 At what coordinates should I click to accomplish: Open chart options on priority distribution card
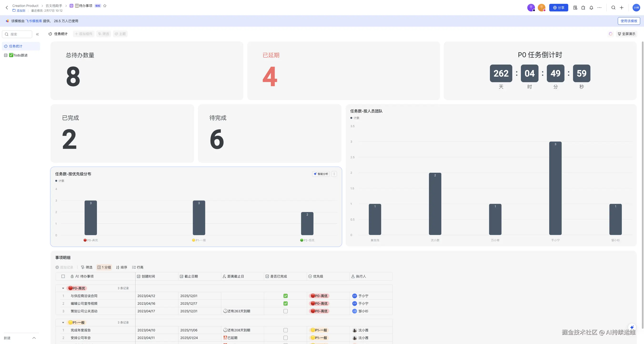point(334,174)
